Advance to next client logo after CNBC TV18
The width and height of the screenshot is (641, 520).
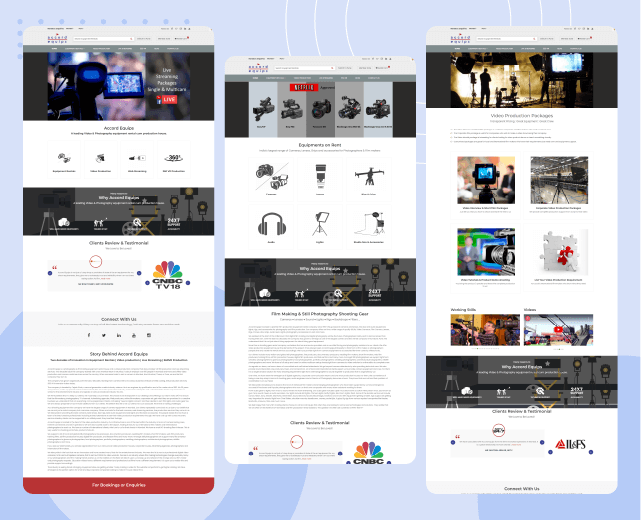(188, 282)
